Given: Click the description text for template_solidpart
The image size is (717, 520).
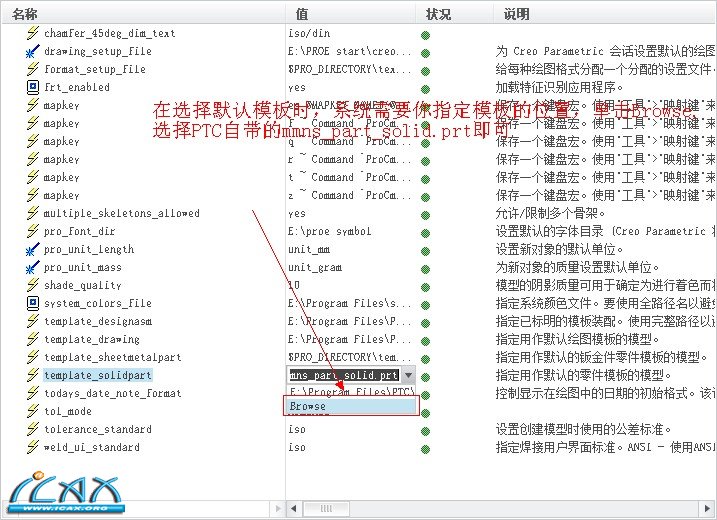Looking at the screenshot, I should pyautogui.click(x=583, y=375).
